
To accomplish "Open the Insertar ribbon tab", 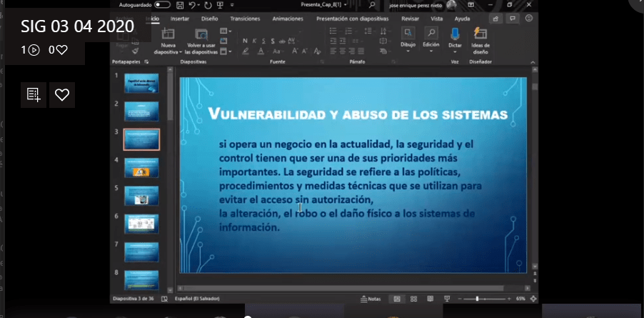I will (x=180, y=19).
